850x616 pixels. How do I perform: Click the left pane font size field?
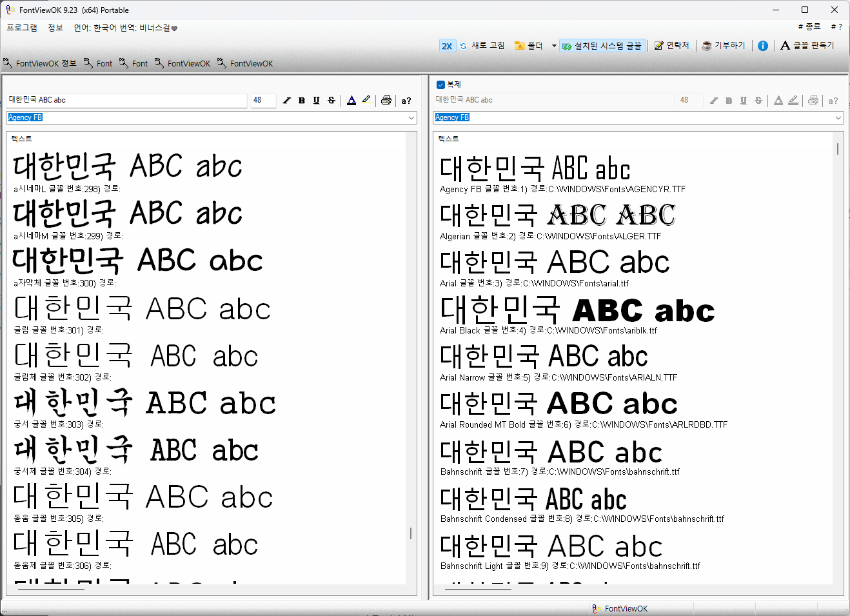click(x=263, y=100)
